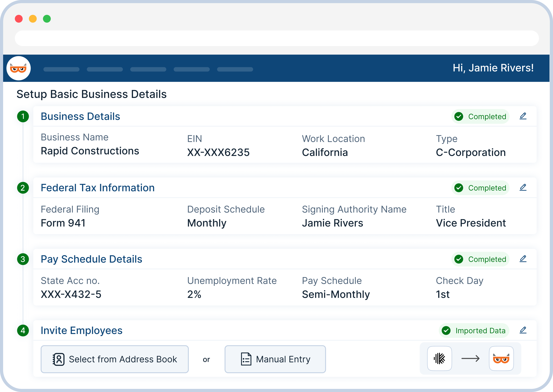
Task: Edit Federal Tax Information using its pencil icon
Action: coord(523,188)
